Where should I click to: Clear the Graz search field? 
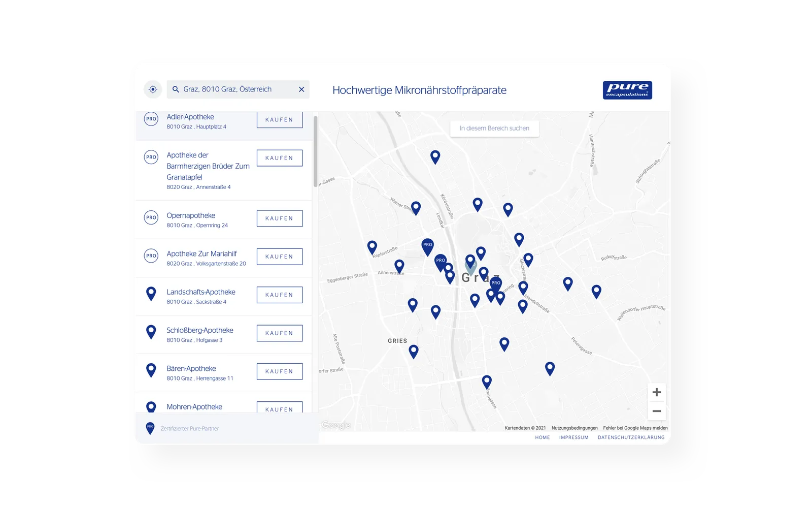301,89
